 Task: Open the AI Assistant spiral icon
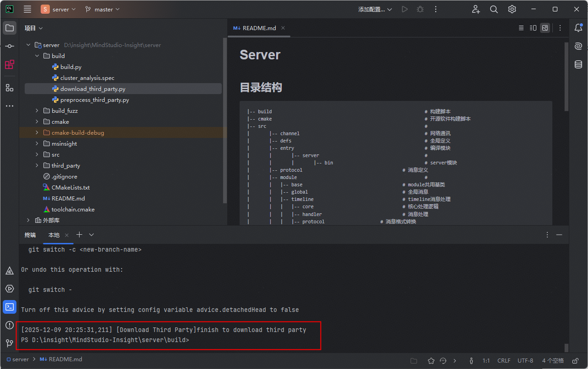tap(578, 46)
